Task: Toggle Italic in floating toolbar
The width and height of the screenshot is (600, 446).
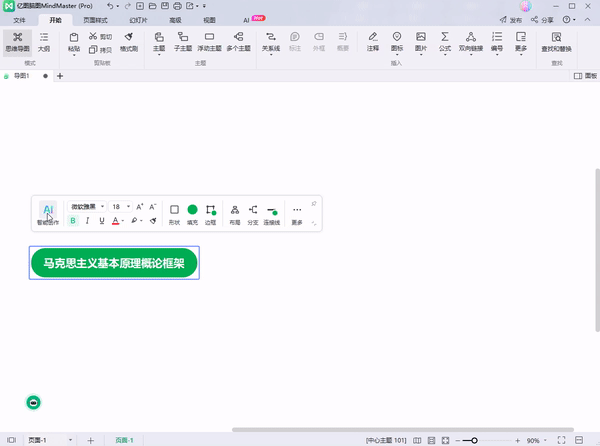Action: 88,221
